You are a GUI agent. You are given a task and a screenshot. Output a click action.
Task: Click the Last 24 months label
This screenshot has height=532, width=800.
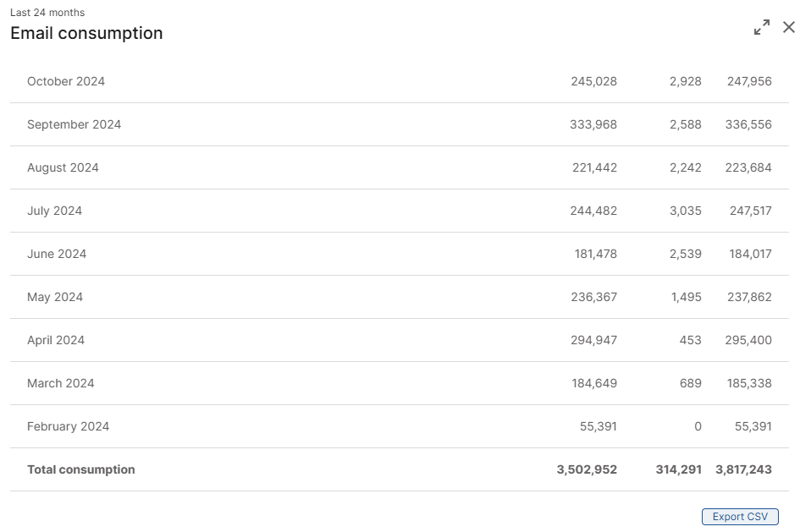click(47, 12)
